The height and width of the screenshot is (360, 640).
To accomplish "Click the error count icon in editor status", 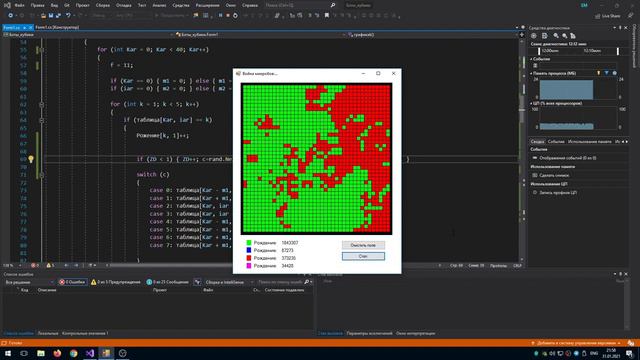I will tap(33, 265).
